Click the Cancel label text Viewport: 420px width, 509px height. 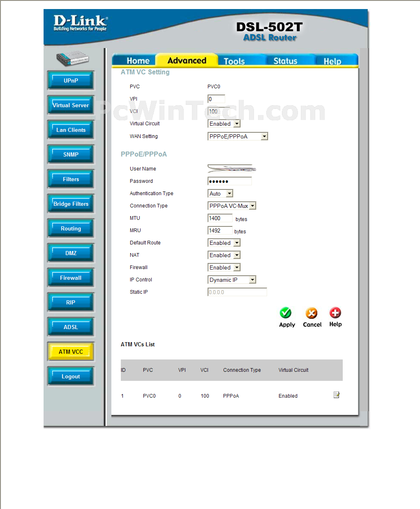coord(312,325)
